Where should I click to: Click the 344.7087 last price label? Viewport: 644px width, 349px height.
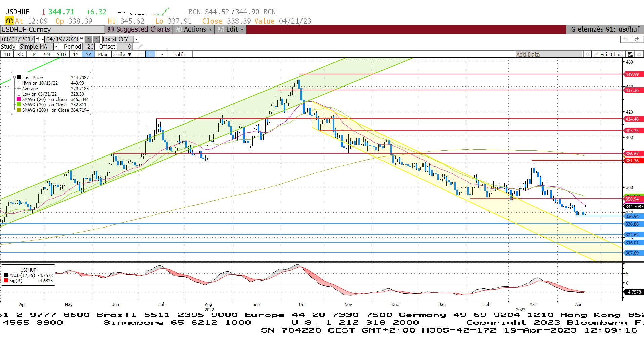[x=634, y=207]
